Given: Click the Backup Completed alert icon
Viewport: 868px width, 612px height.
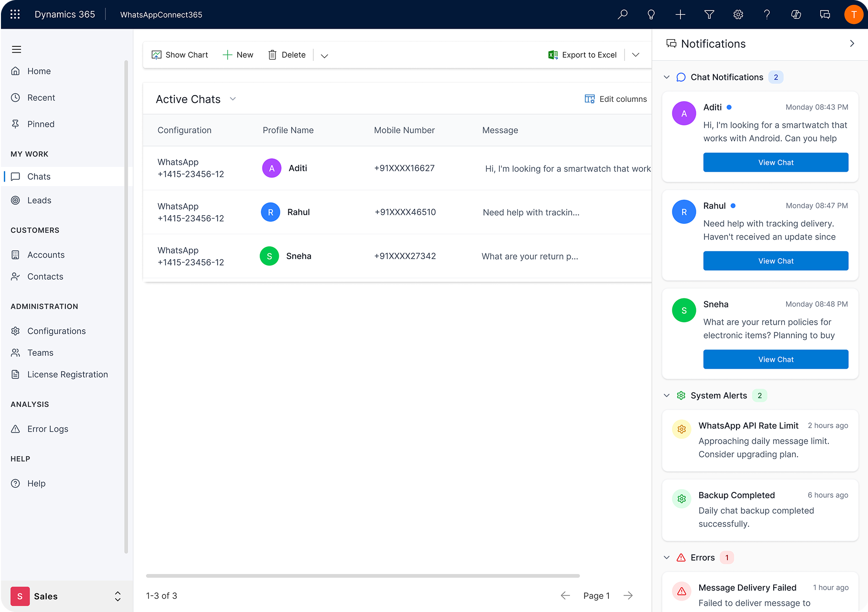Looking at the screenshot, I should click(x=681, y=499).
